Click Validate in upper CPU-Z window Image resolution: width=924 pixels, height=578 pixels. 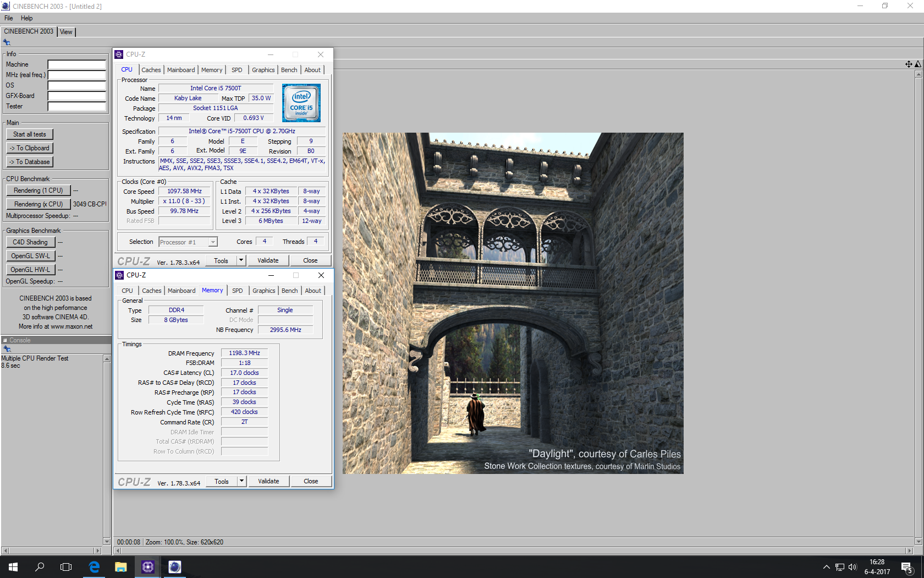pyautogui.click(x=268, y=260)
